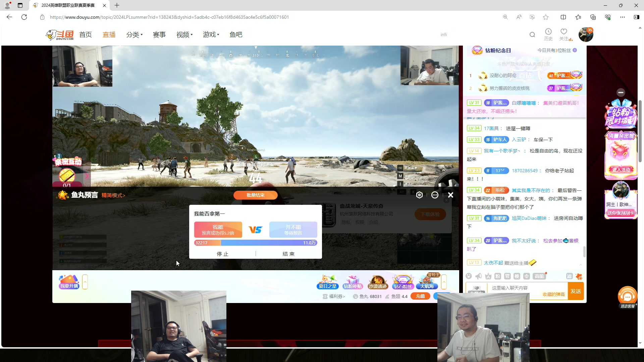Open browser zoom magnifier icon

[x=505, y=17]
